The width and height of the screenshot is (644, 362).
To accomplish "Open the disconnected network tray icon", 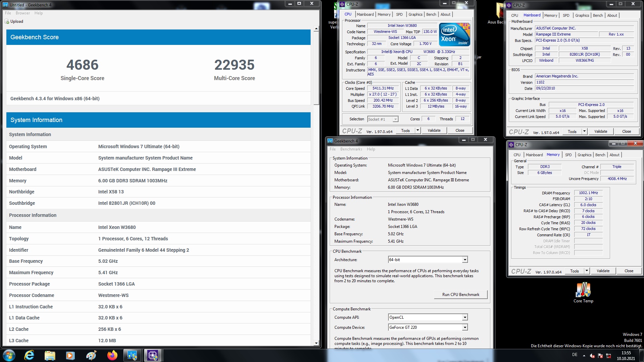I will pyautogui.click(x=608, y=356).
